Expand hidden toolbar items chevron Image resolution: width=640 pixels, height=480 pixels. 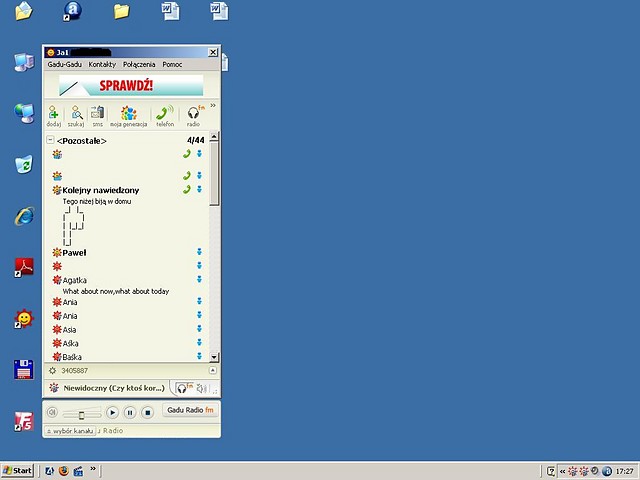coord(213,106)
